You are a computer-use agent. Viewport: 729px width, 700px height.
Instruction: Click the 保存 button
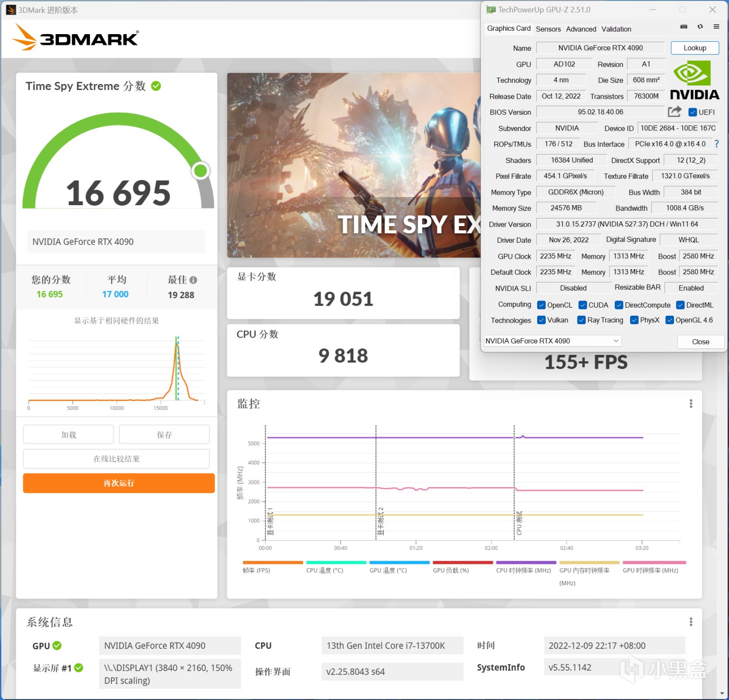[x=164, y=435]
